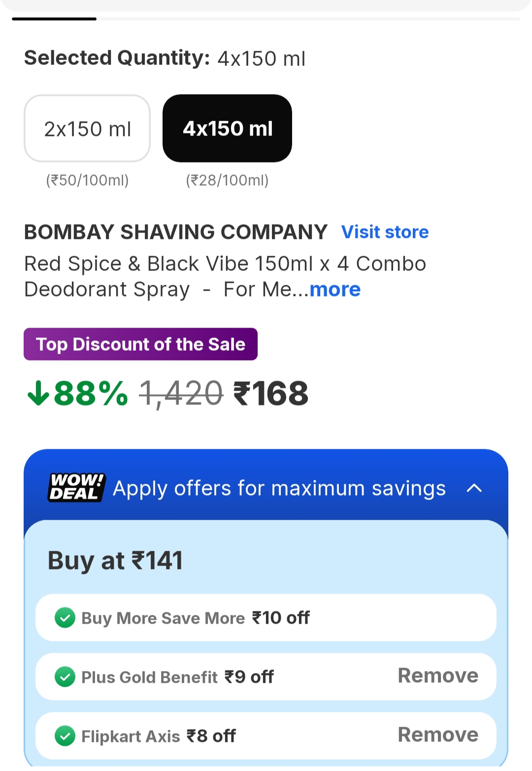
Task: Click the WOW! DEAL badge icon
Action: [76, 487]
